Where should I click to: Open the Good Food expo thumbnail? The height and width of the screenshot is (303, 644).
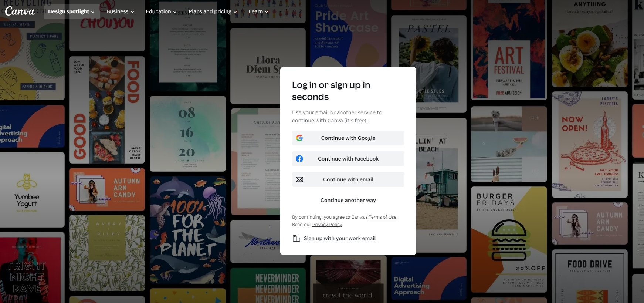pos(107,110)
